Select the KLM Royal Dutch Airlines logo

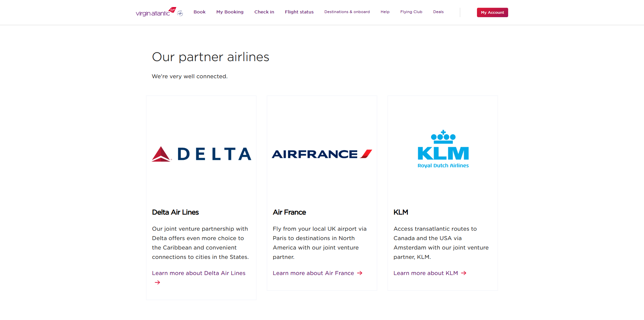click(443, 149)
